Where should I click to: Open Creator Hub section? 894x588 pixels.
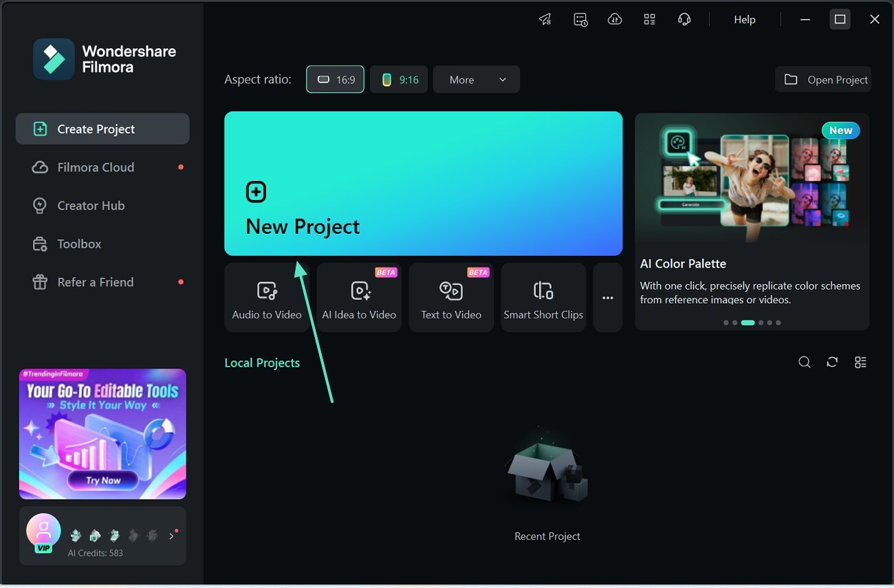click(102, 206)
